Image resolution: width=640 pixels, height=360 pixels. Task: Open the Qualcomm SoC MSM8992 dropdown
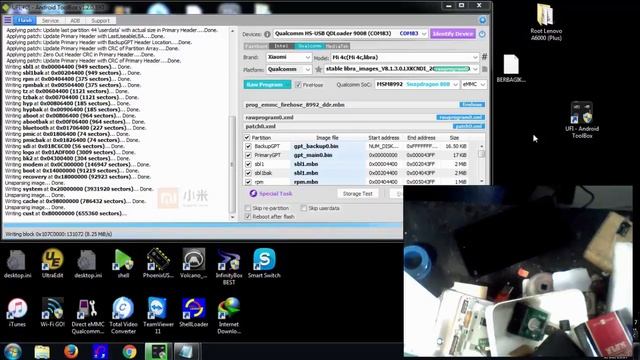(417, 84)
